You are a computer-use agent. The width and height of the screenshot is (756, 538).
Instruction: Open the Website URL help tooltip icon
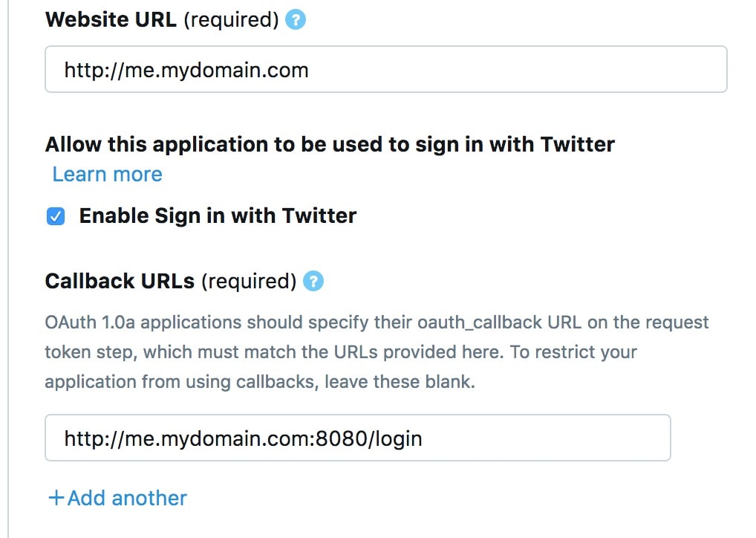point(296,20)
